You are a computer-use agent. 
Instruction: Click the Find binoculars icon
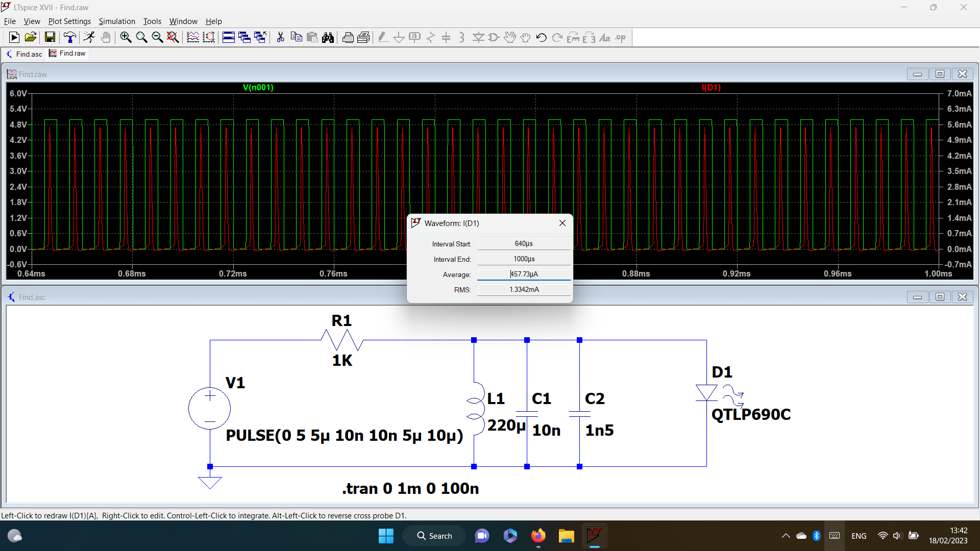point(328,37)
